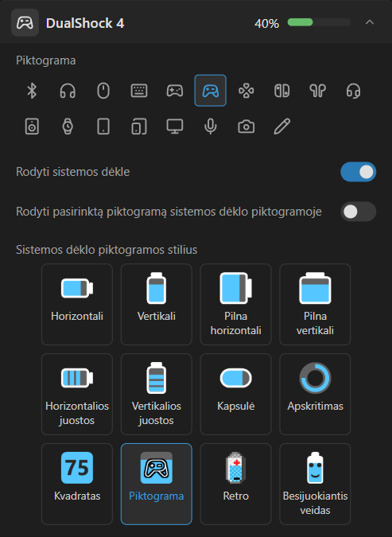Pick the Vertikalios juostos style
Screen dimensions: 392x537
(x=157, y=394)
